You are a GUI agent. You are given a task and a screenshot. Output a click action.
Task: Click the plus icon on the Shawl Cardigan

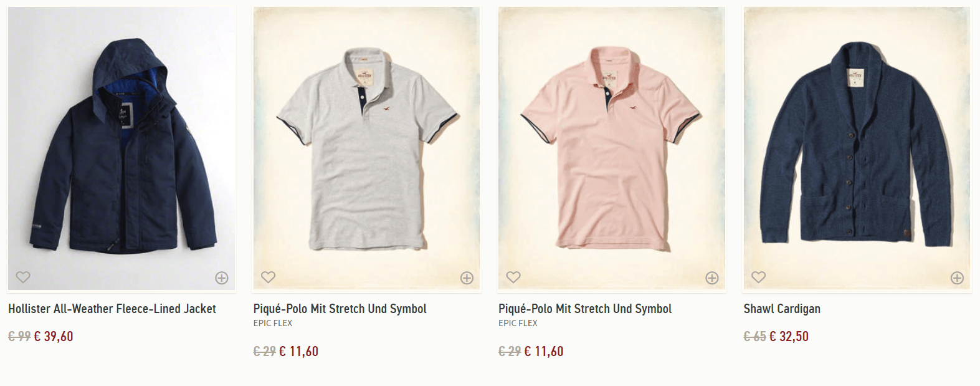[958, 278]
